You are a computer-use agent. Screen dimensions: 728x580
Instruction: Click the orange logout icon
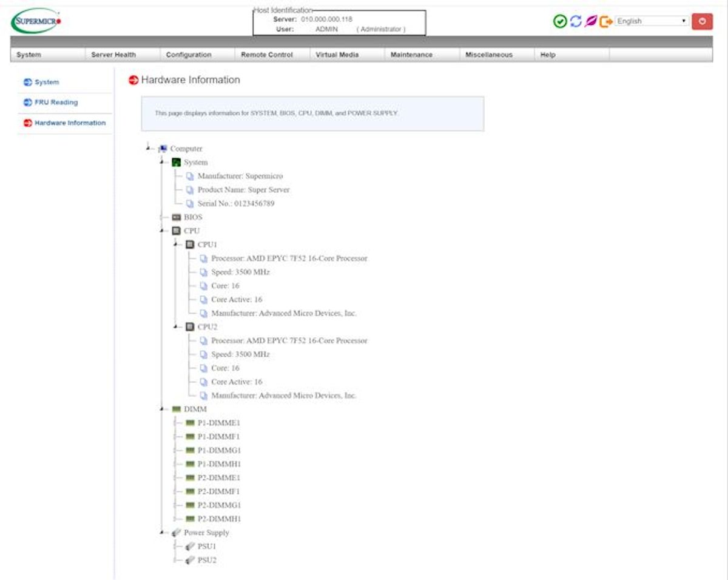[606, 21]
